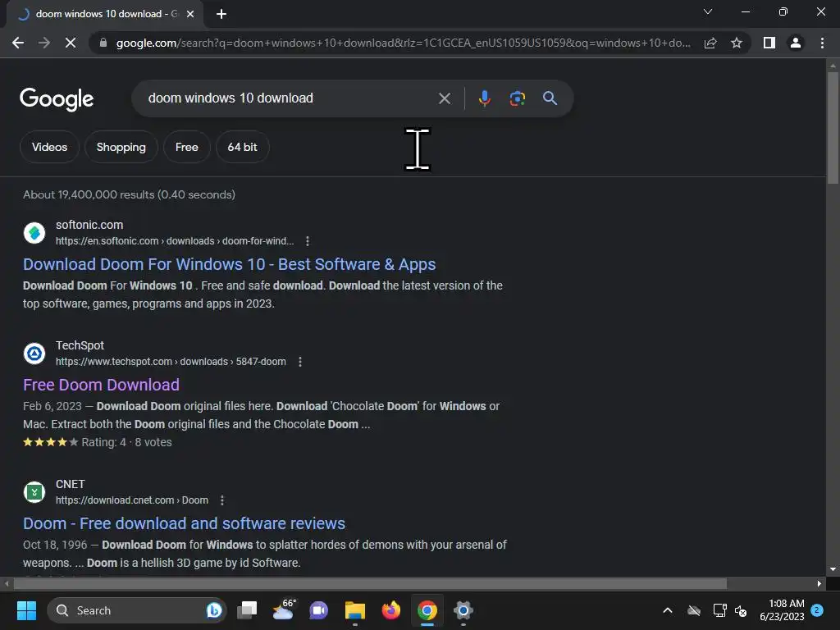This screenshot has width=840, height=630.
Task: Open Doom - Free download and software reviews
Action: (x=185, y=523)
